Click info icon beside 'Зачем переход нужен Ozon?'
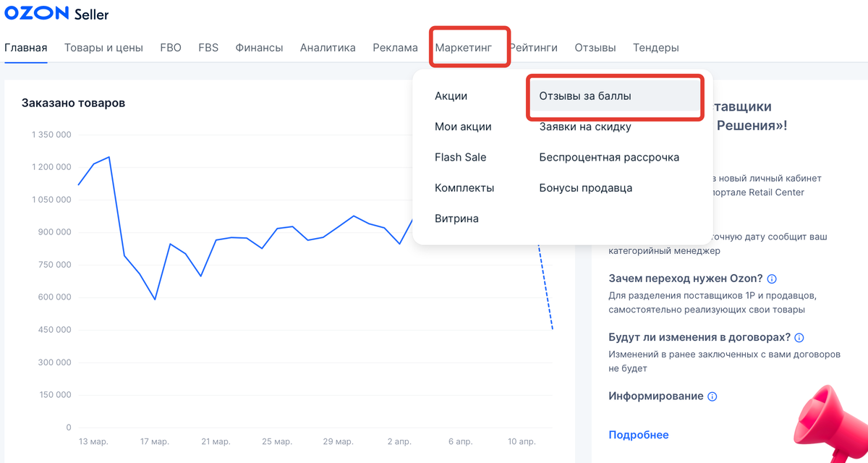The height and width of the screenshot is (463, 868). coord(772,279)
